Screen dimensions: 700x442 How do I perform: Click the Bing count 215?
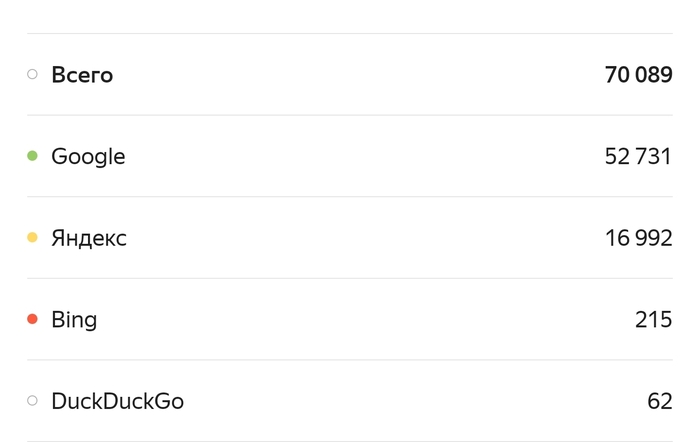pyautogui.click(x=653, y=320)
